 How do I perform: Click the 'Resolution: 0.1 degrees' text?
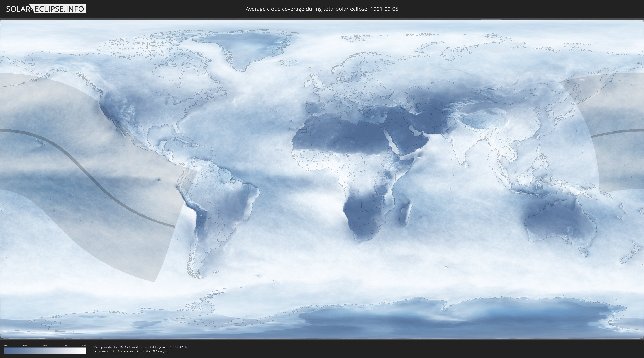153,351
